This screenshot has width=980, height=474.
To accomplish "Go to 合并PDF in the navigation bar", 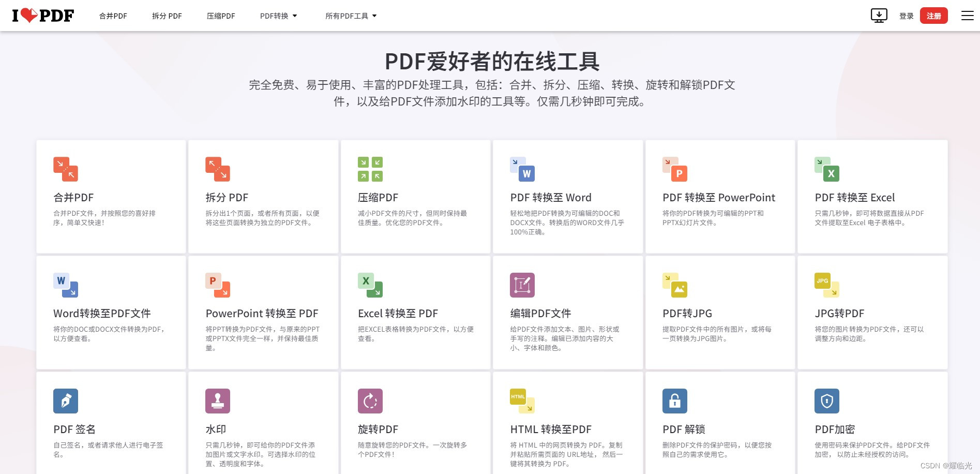I will pyautogui.click(x=113, y=16).
